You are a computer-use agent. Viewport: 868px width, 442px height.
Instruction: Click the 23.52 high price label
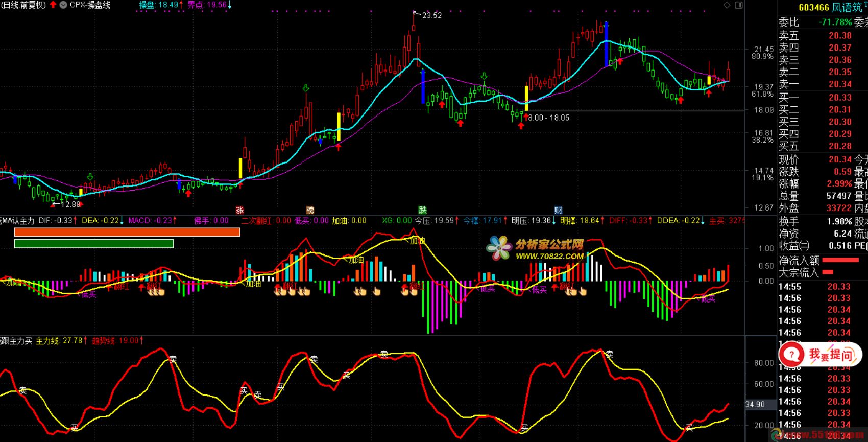(x=432, y=15)
